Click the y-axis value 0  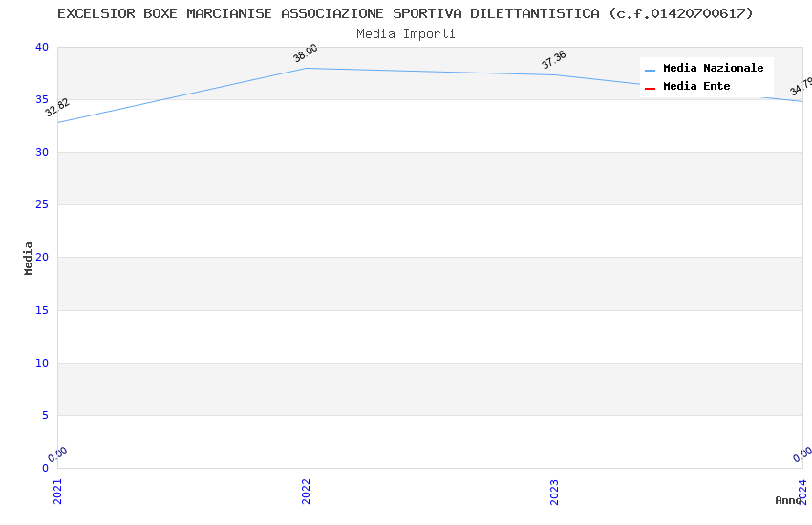click(x=46, y=468)
